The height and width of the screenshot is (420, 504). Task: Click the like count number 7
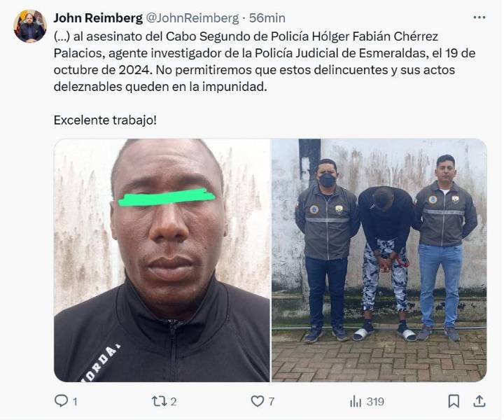point(272,402)
